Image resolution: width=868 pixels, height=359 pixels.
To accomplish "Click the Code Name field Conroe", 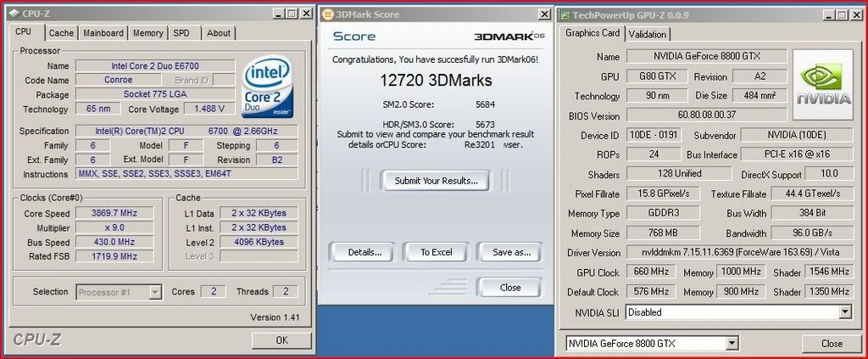I will (x=118, y=80).
